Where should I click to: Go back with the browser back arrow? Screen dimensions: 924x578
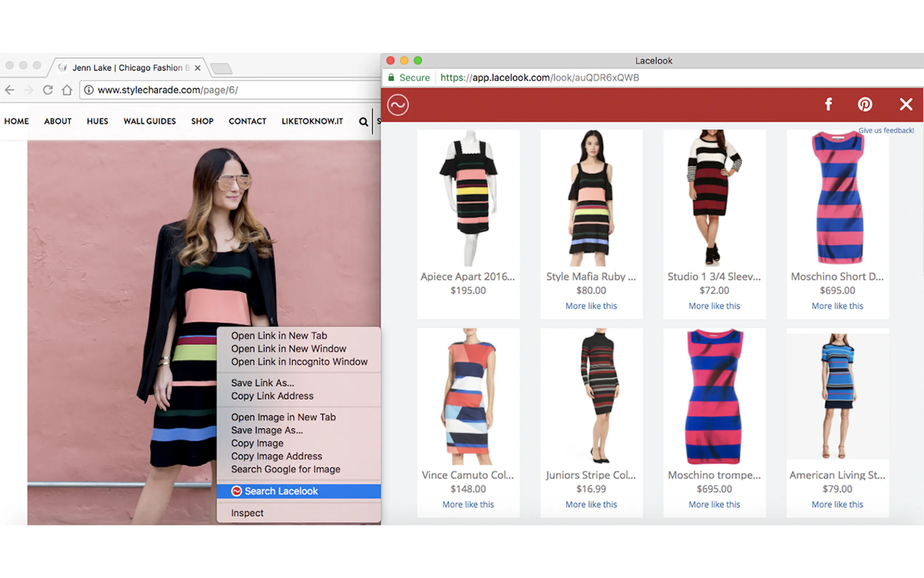[x=10, y=90]
